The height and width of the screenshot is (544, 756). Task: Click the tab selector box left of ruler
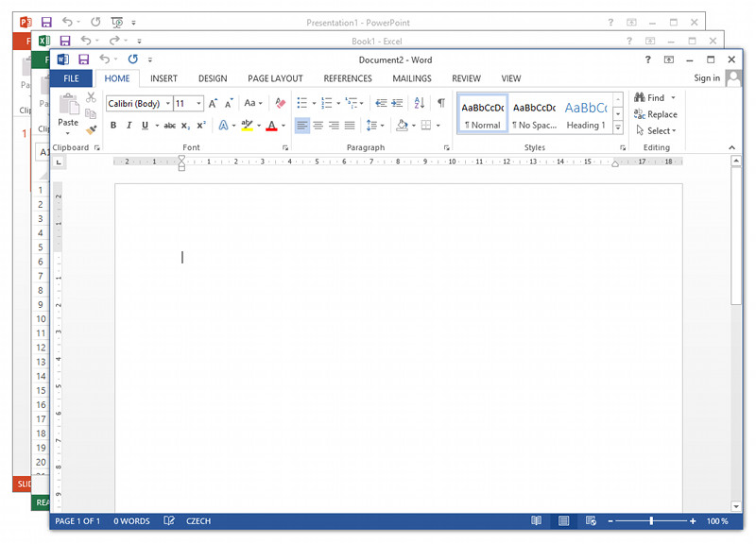59,162
